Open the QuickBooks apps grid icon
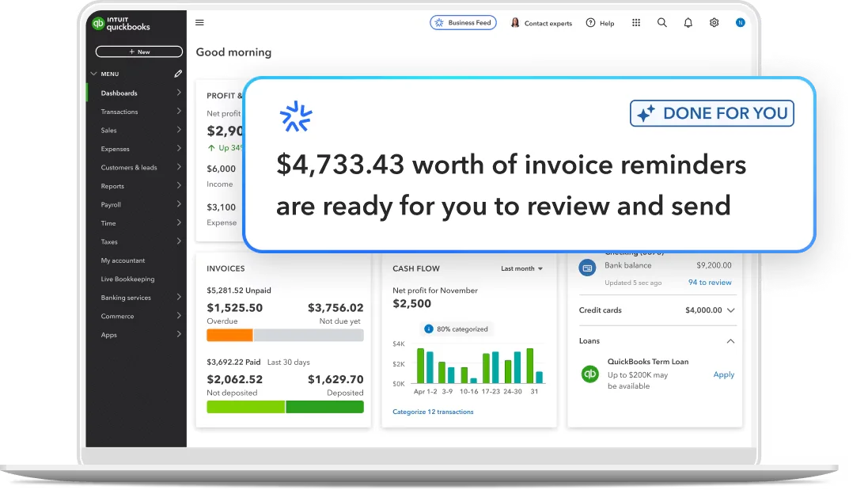868x490 pixels. pyautogui.click(x=636, y=23)
